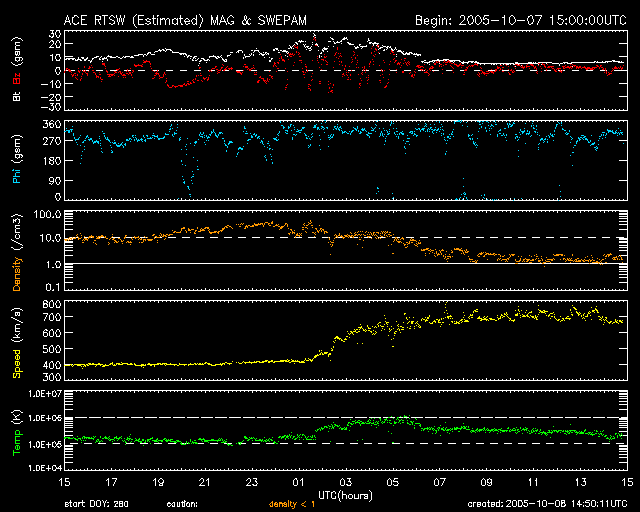
Task: Click the '20' tick on the Bt Bz axis
Action: 55,45
